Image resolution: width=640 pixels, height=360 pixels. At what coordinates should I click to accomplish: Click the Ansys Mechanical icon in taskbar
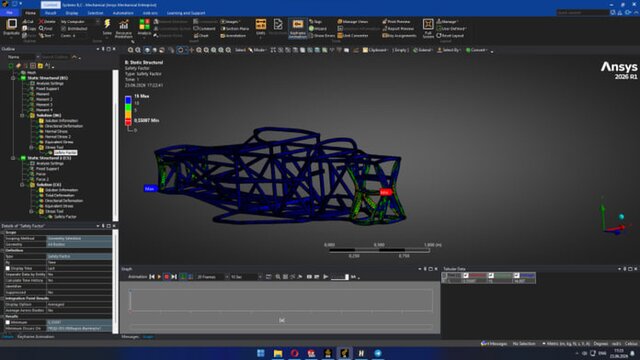tap(344, 353)
